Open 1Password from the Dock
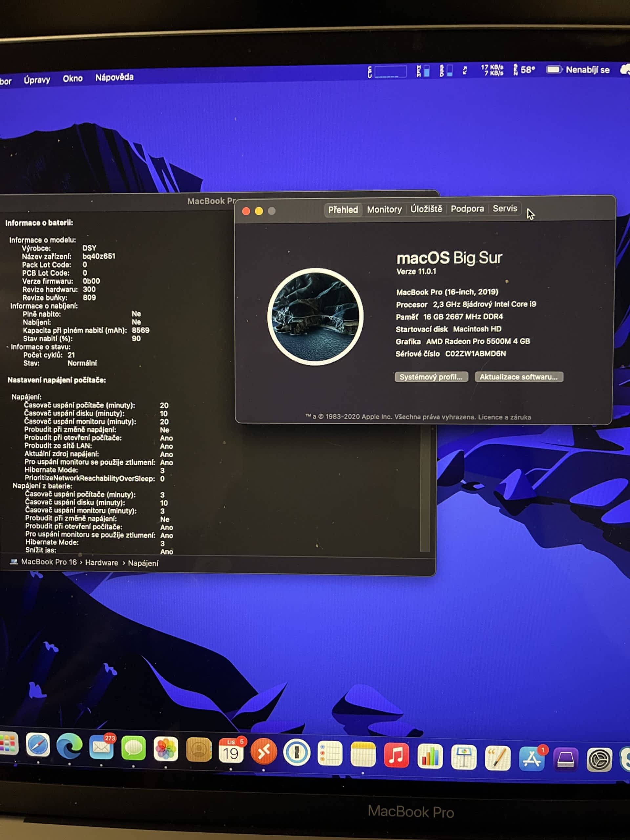 click(297, 753)
